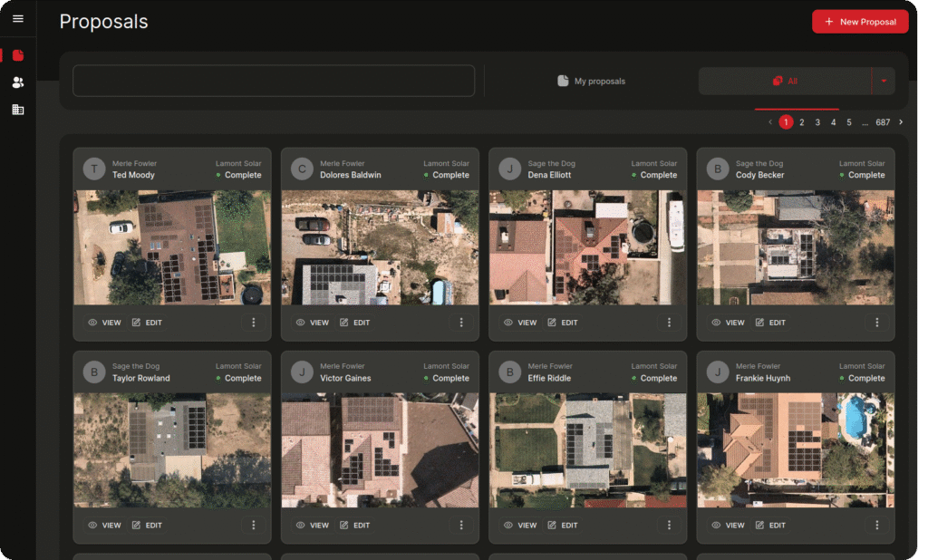Click the T avatar on Ted Moody card
The width and height of the screenshot is (928, 560).
point(94,169)
